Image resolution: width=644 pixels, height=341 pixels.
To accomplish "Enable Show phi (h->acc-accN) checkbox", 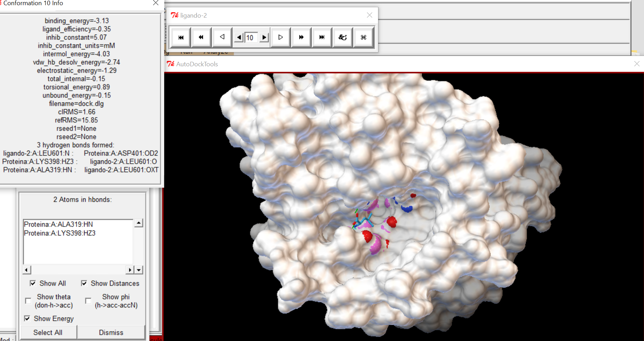I will (88, 301).
